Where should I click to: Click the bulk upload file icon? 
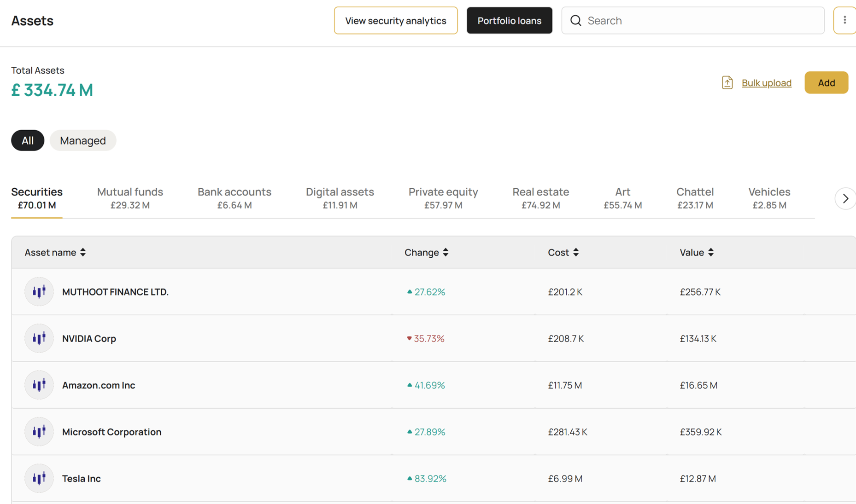point(727,82)
